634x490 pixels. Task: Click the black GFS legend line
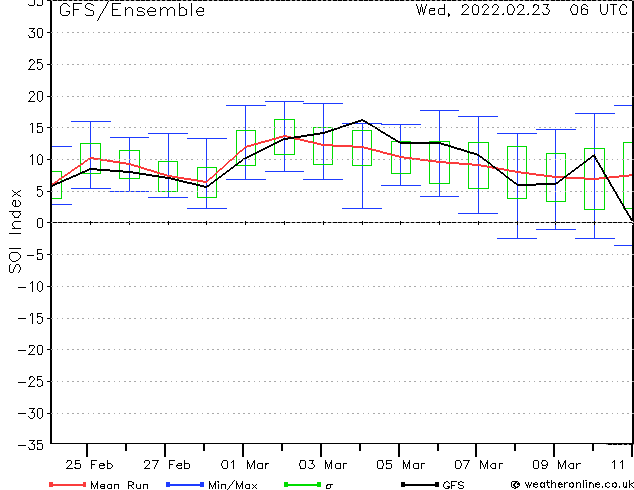pyautogui.click(x=420, y=484)
